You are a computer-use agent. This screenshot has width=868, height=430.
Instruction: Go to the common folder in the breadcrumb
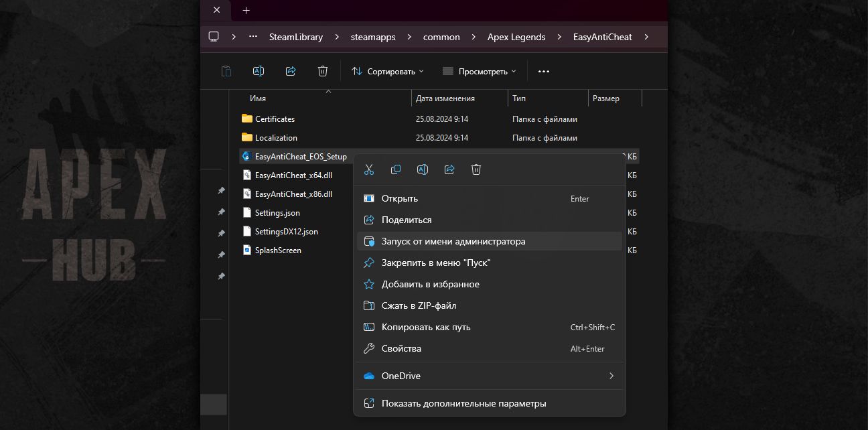coord(441,37)
